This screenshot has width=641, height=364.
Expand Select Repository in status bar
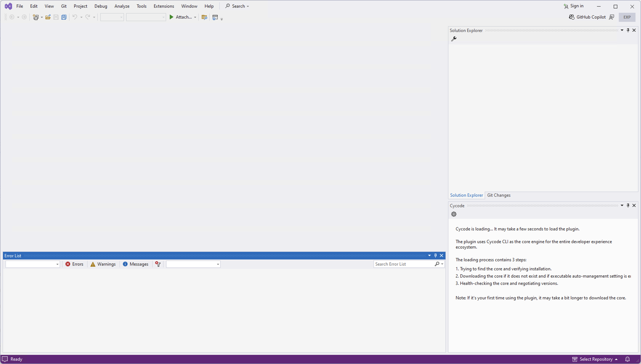596,359
